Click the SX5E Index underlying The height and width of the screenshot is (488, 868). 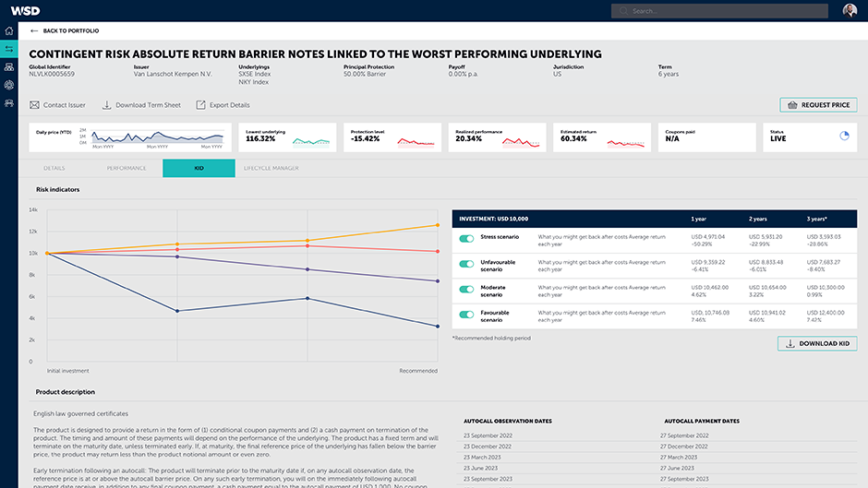pyautogui.click(x=255, y=74)
